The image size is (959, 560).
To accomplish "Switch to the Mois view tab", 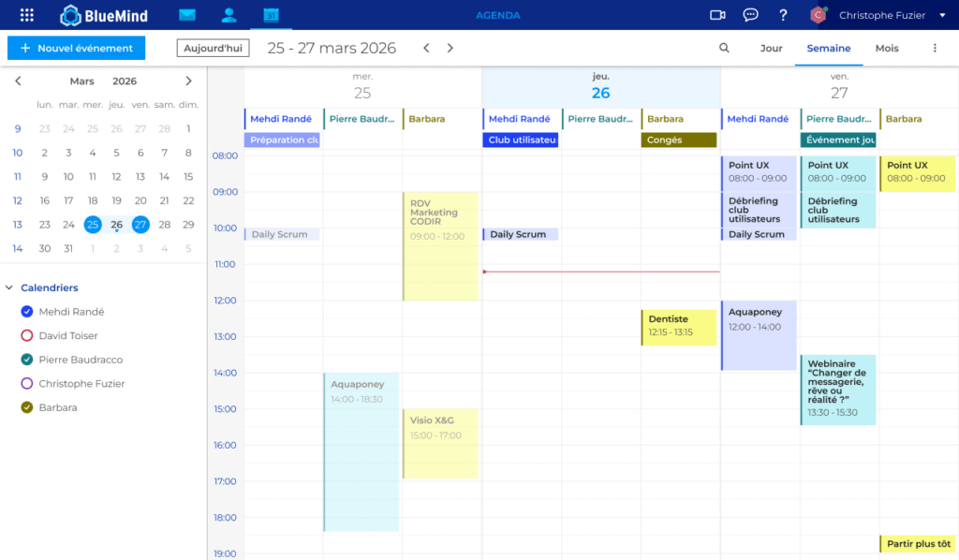I will (x=886, y=48).
